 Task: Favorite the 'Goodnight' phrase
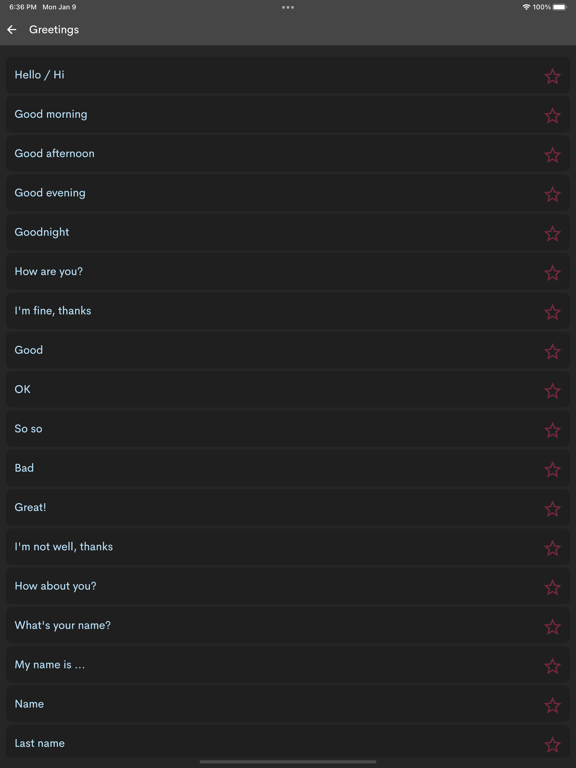(x=552, y=234)
